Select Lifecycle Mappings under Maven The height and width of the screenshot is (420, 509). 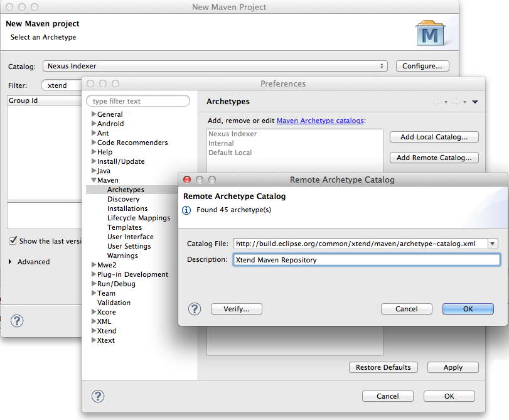(139, 218)
